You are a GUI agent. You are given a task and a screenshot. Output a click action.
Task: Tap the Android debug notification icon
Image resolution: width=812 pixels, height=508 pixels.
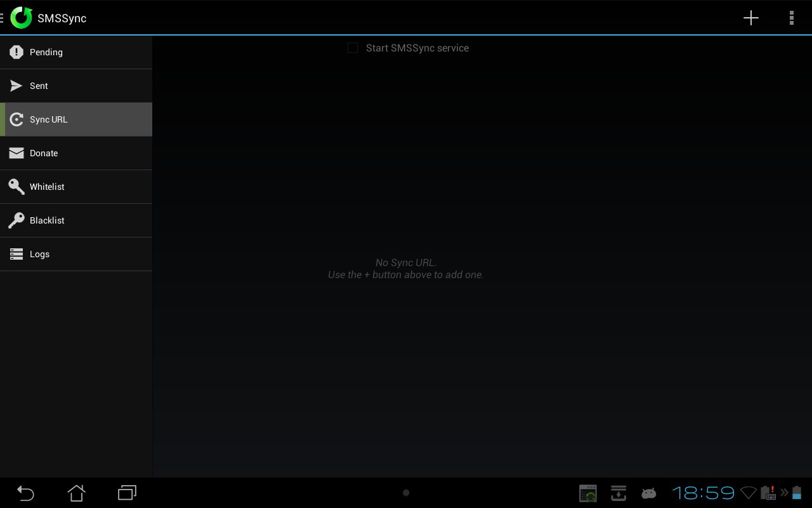click(x=648, y=493)
